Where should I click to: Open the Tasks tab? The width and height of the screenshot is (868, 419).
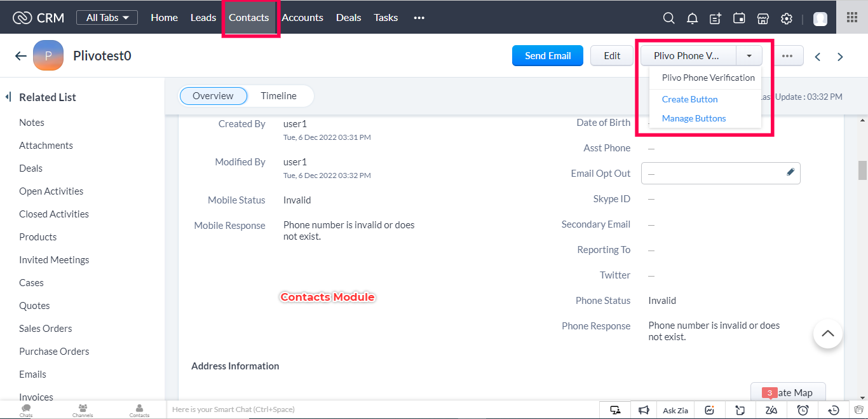click(x=386, y=18)
